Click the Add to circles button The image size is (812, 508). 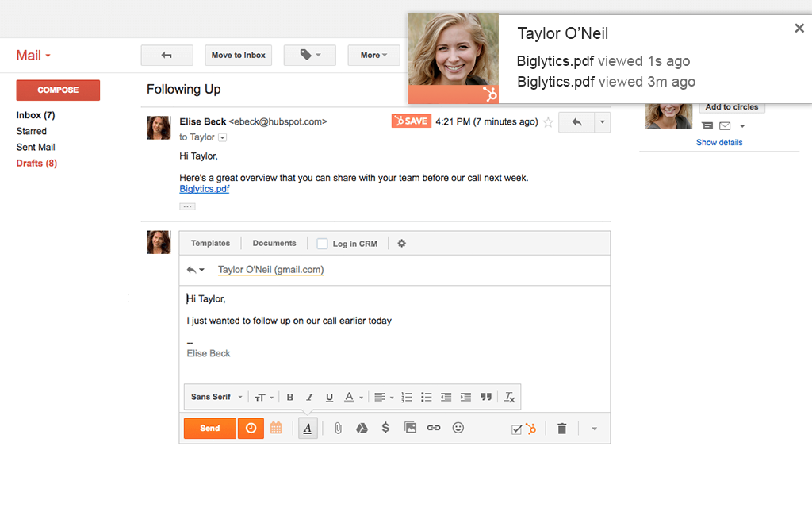coord(732,107)
